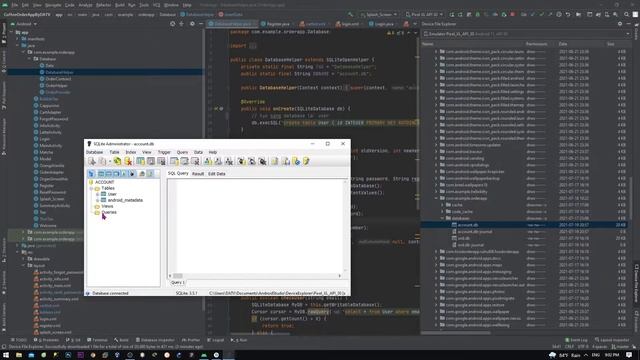Open Database menu in SQLite Administrator
Viewport: 640px width, 360px height.
(x=94, y=152)
